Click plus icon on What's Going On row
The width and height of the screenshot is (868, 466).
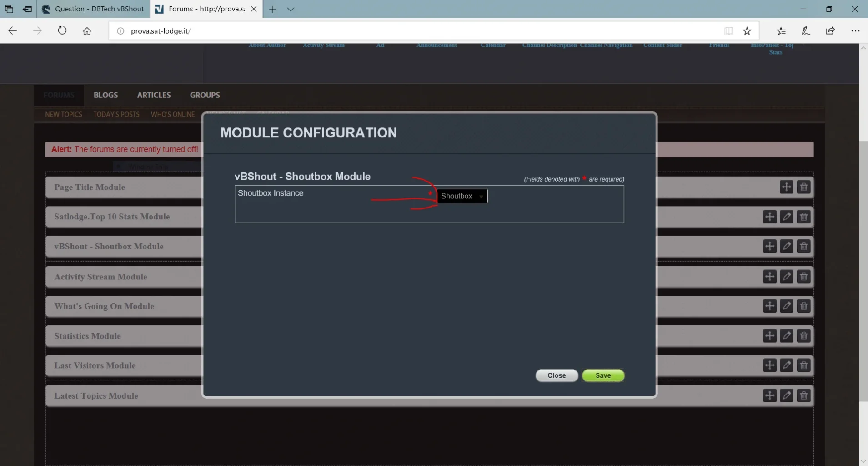click(x=769, y=306)
